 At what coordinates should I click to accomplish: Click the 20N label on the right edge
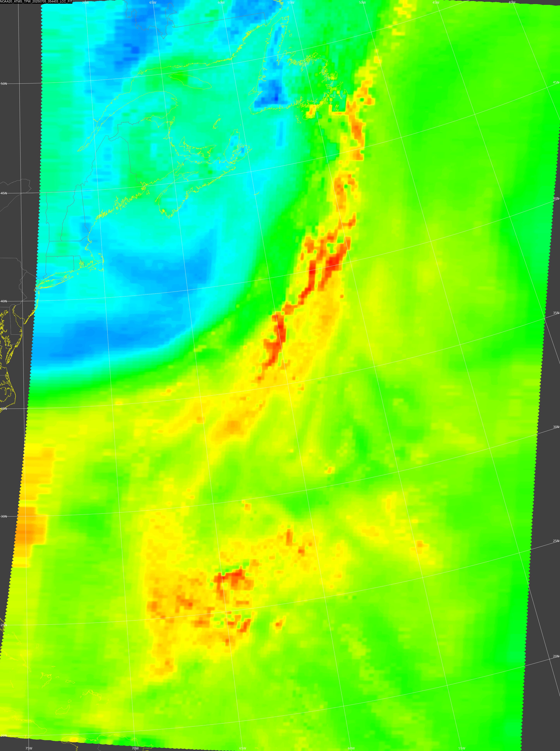pyautogui.click(x=556, y=656)
